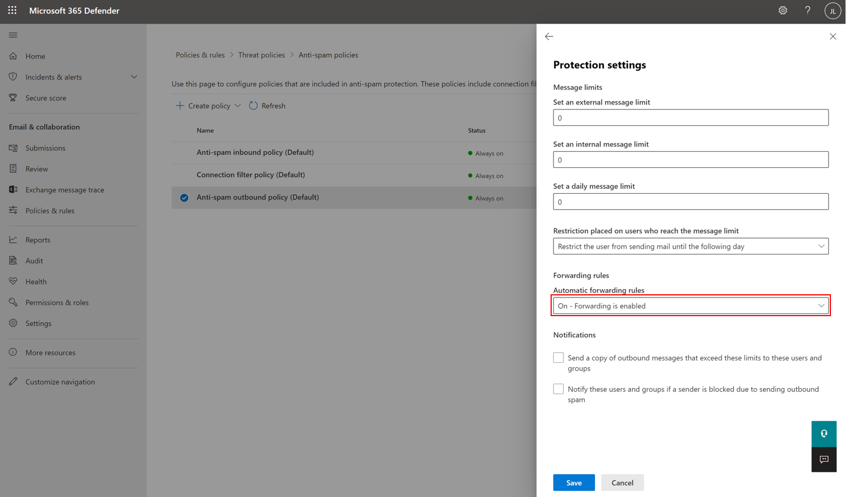The width and height of the screenshot is (868, 497).
Task: Change the restriction for users reaching limits
Action: (x=690, y=245)
